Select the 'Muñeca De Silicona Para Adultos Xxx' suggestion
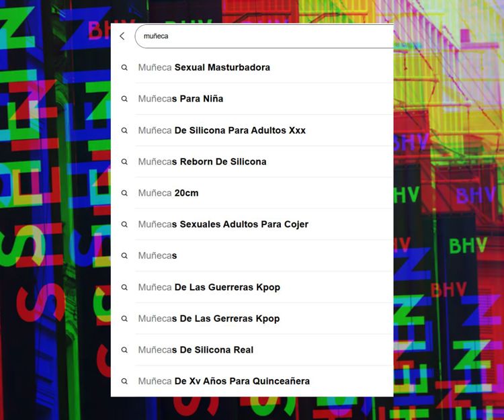Screen dimensions: 504x420 click(222, 130)
